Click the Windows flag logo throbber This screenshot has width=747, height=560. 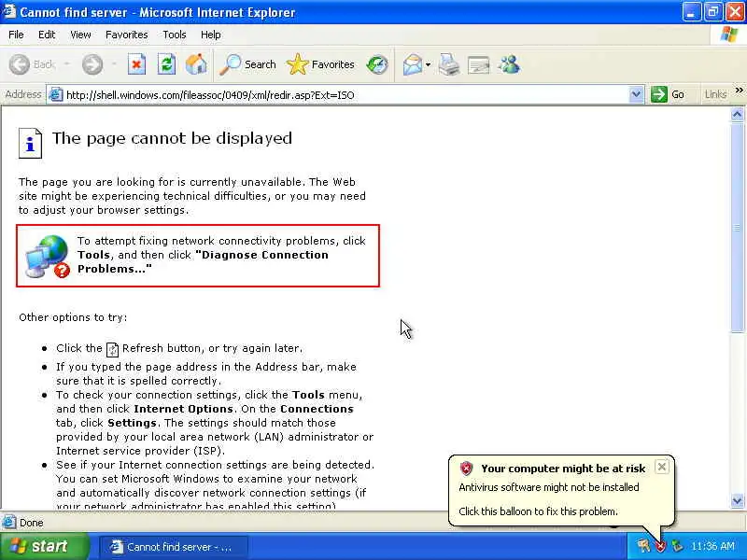click(728, 35)
